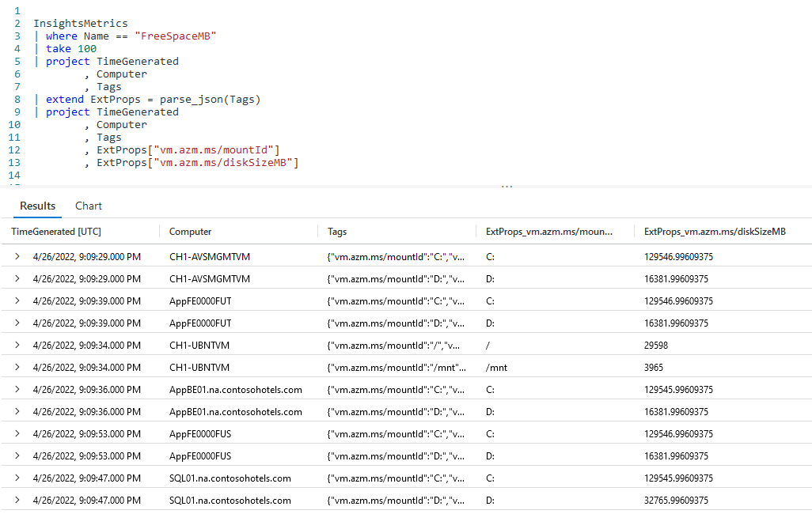Expand the first CH1-AVSMGMTVM result row
The width and height of the screenshot is (812, 514).
[17, 256]
